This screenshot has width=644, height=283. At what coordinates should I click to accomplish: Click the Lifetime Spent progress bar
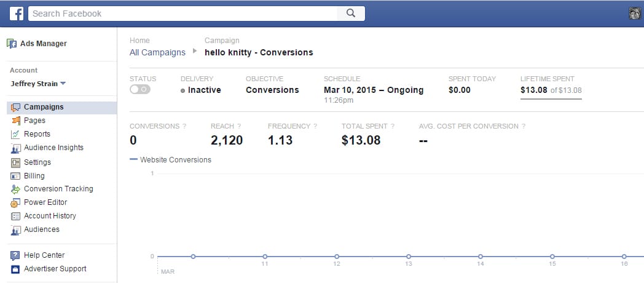pos(551,98)
